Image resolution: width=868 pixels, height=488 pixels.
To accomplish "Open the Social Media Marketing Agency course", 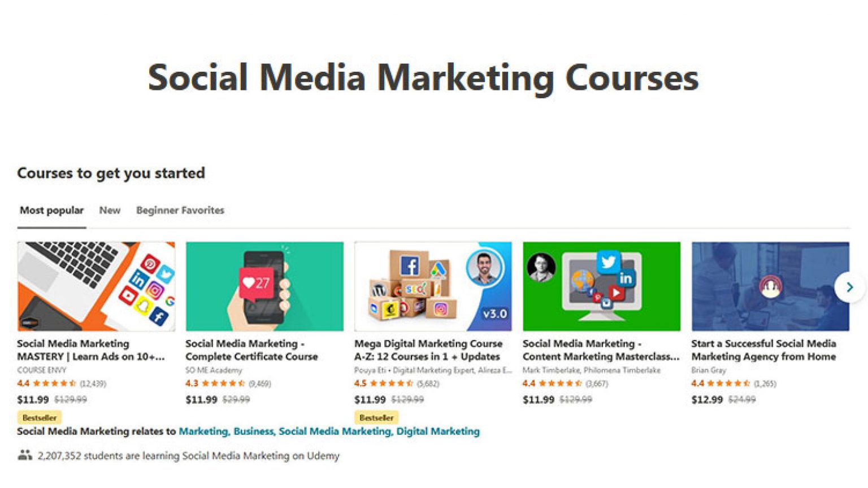I will [764, 350].
